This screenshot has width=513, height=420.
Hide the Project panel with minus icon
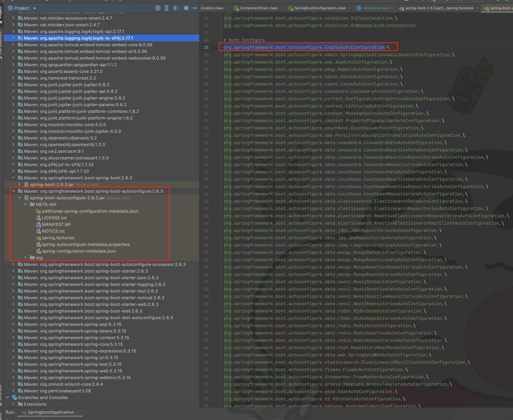pos(195,8)
